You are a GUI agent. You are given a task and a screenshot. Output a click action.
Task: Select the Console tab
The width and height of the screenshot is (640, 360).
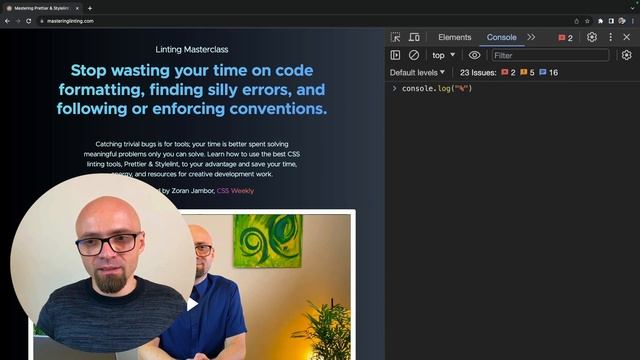[501, 37]
